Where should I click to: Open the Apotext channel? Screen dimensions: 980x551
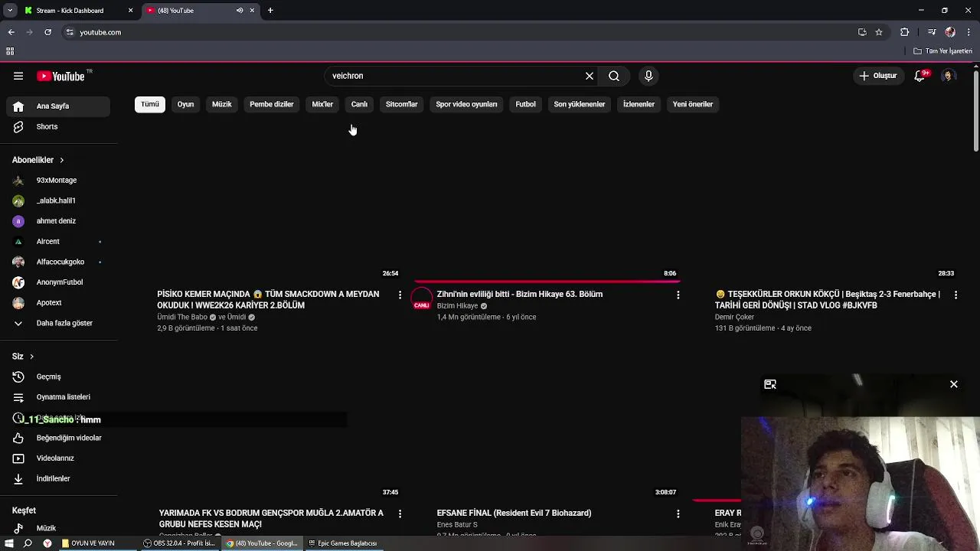click(x=58, y=303)
